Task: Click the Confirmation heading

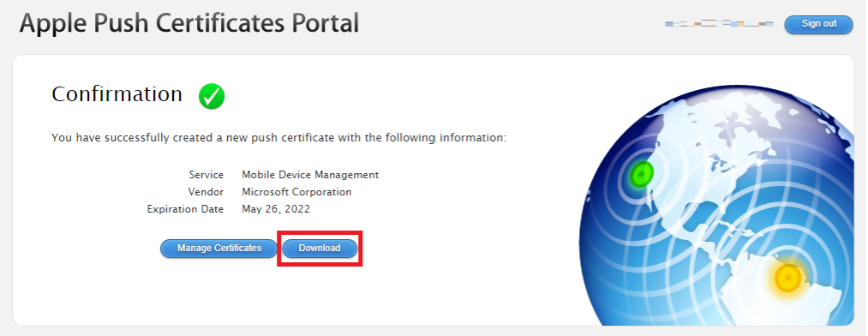Action: [x=117, y=94]
